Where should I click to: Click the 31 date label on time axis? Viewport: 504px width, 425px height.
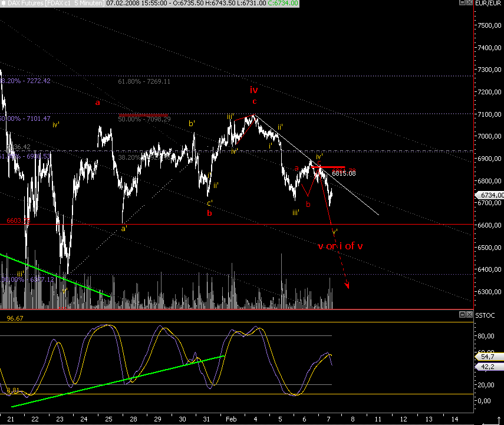[206, 419]
